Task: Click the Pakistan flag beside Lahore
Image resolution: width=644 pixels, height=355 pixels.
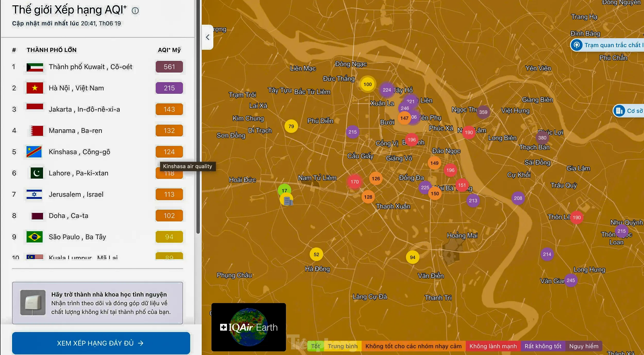Action: [37, 173]
